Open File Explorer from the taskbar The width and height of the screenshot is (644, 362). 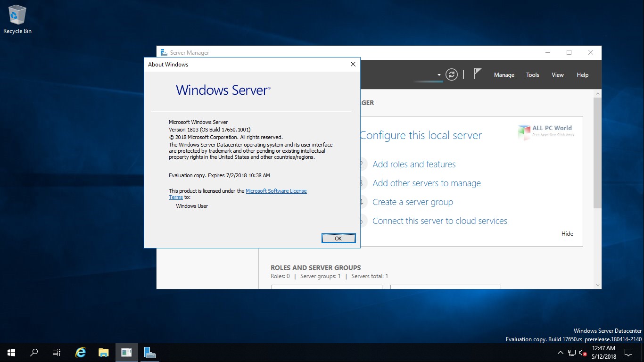(x=104, y=353)
